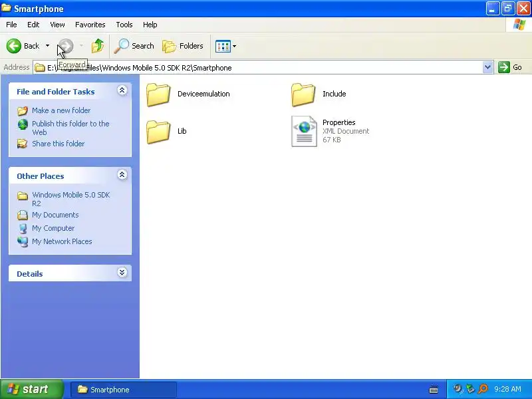Select the Properties XML document icon

(304, 131)
